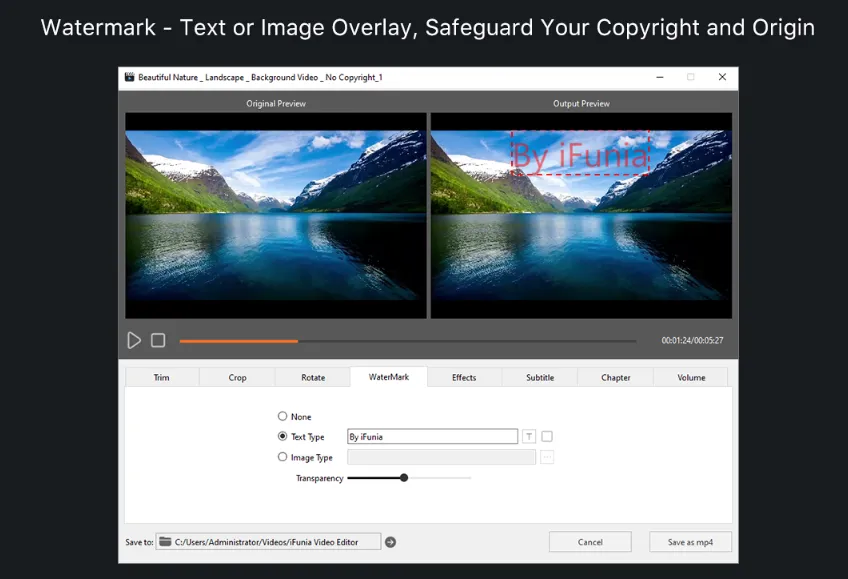Image resolution: width=848 pixels, height=579 pixels.
Task: Switch to the Crop tab
Action: [x=237, y=377]
